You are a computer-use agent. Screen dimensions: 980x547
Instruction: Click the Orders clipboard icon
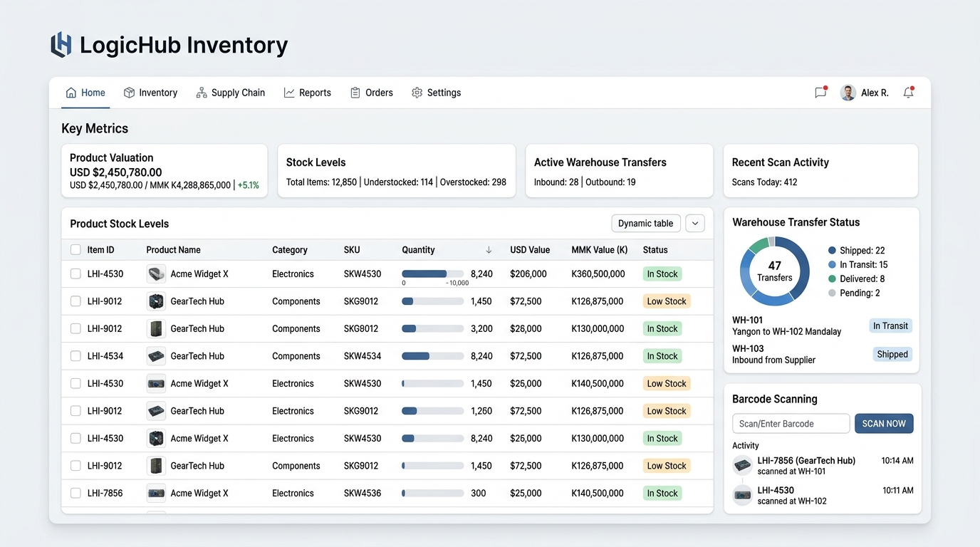point(355,93)
